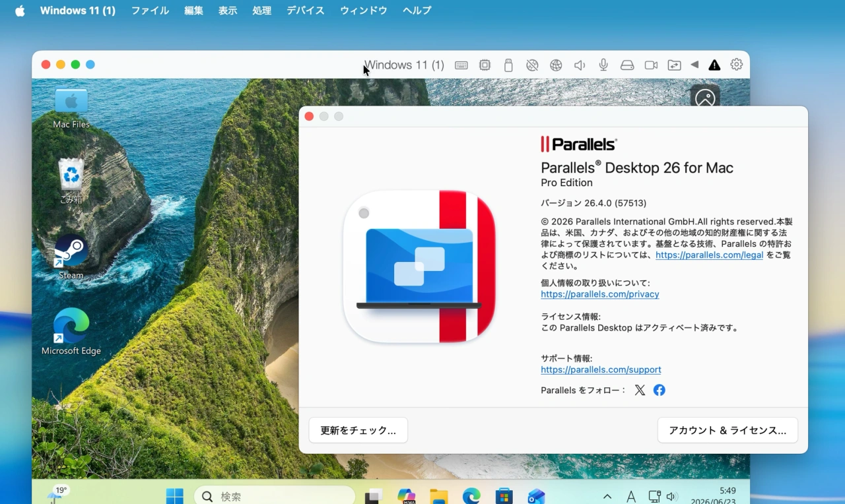Follow Parallels on X icon
This screenshot has width=845, height=504.
pos(640,390)
